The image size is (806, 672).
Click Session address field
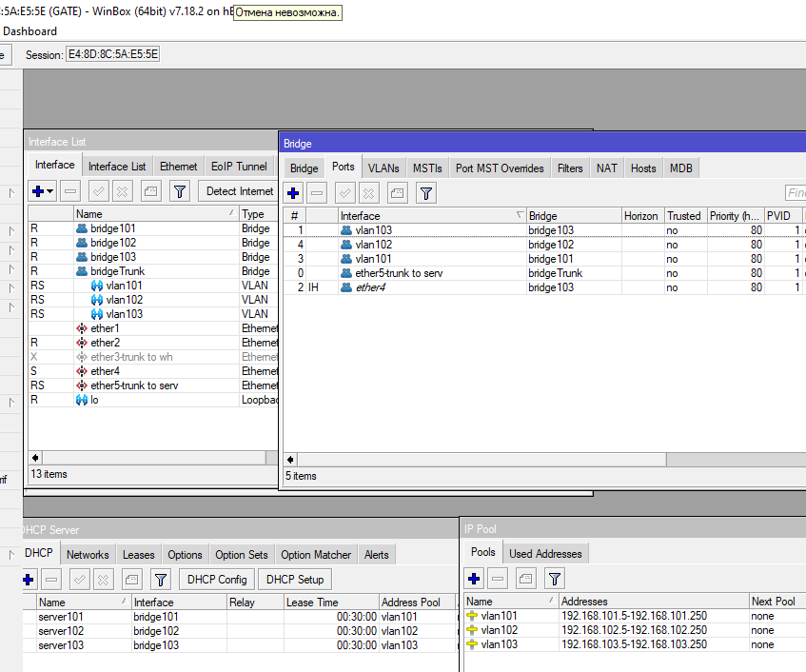point(112,54)
